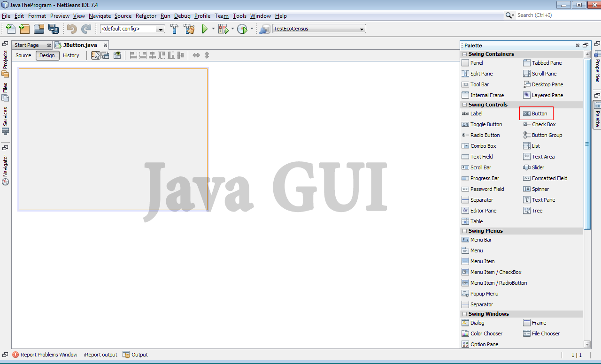Select the Check Box component
This screenshot has height=364, width=601.
coord(542,124)
